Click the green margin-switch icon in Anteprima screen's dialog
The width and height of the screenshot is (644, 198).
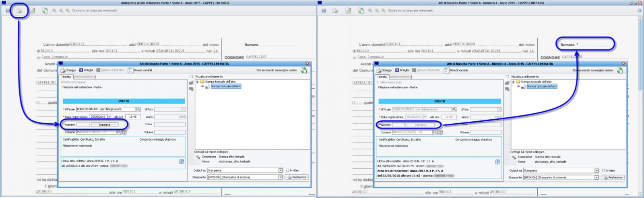click(x=304, y=70)
